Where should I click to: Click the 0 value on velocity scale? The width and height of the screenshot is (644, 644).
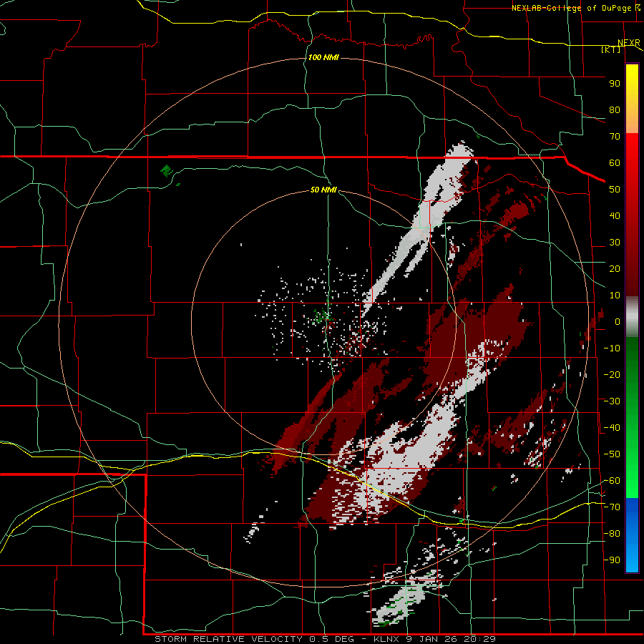coord(618,321)
